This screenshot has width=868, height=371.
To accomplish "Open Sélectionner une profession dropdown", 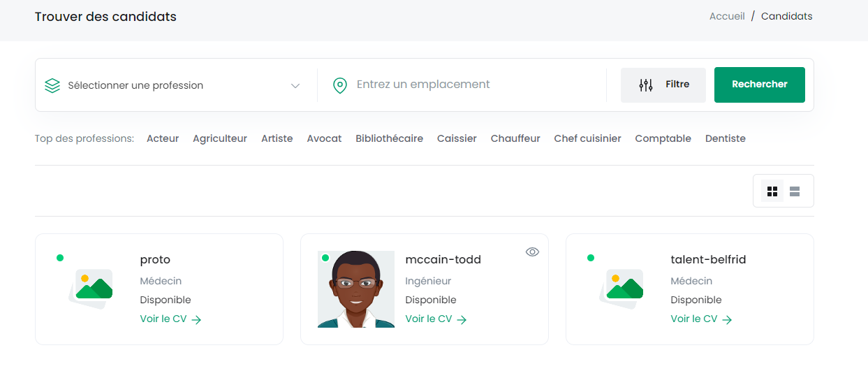I will point(172,85).
